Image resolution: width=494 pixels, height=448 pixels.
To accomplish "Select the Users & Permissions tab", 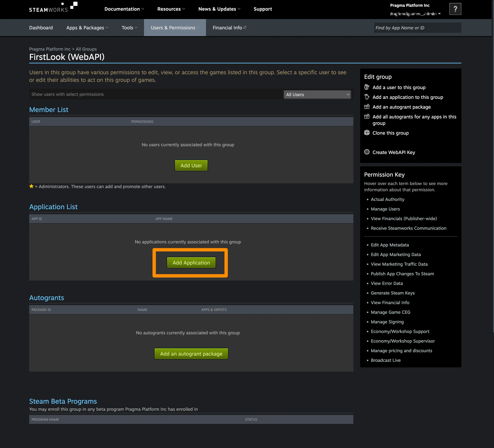I will (173, 27).
